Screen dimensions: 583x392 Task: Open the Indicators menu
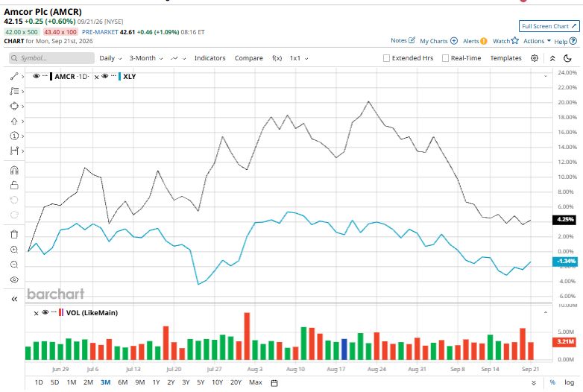point(209,58)
